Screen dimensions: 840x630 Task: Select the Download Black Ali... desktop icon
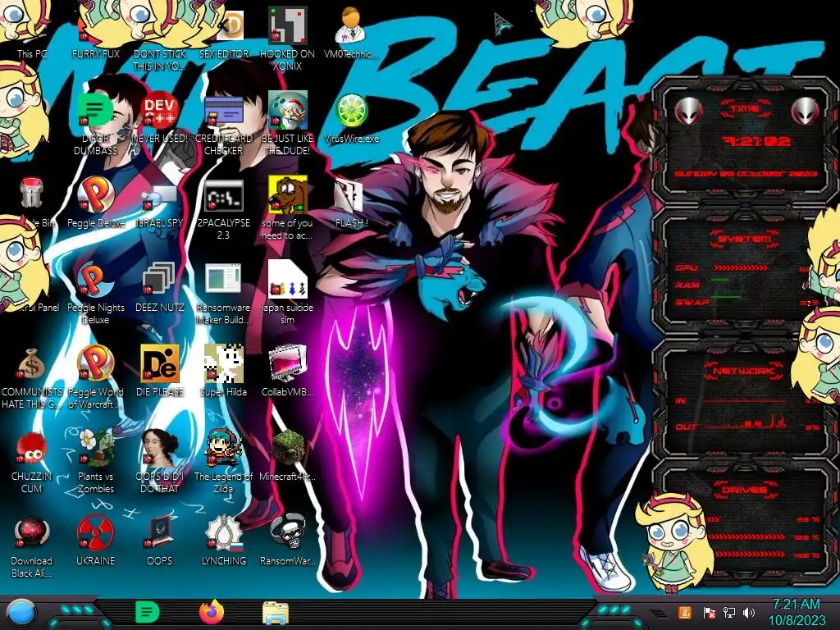31,532
